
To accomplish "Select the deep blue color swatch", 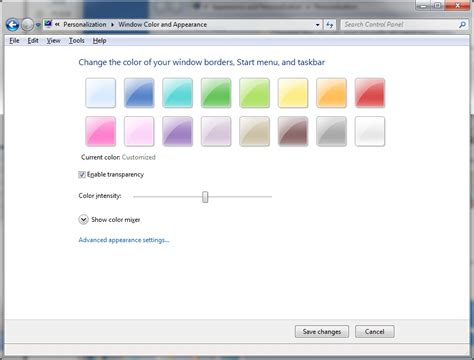I will click(x=139, y=93).
